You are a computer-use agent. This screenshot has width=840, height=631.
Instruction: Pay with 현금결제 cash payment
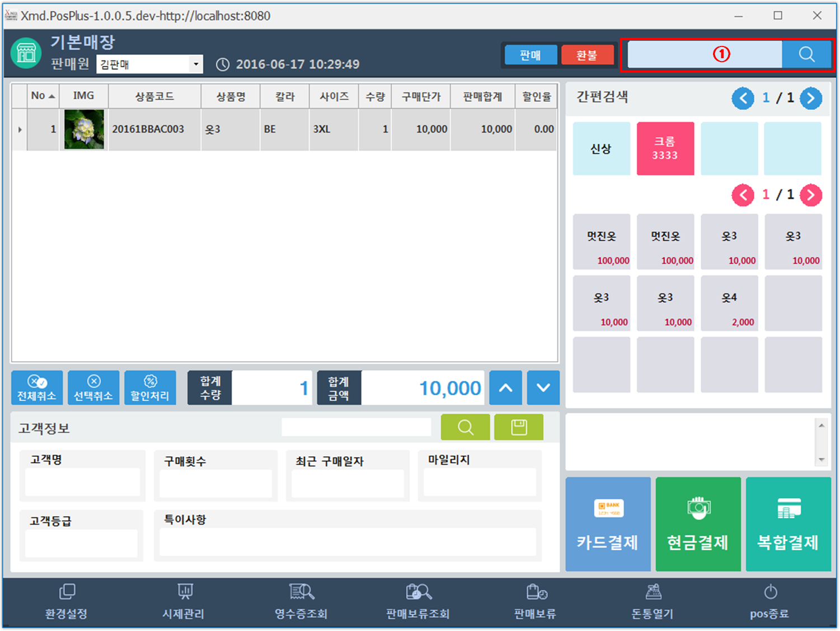698,524
